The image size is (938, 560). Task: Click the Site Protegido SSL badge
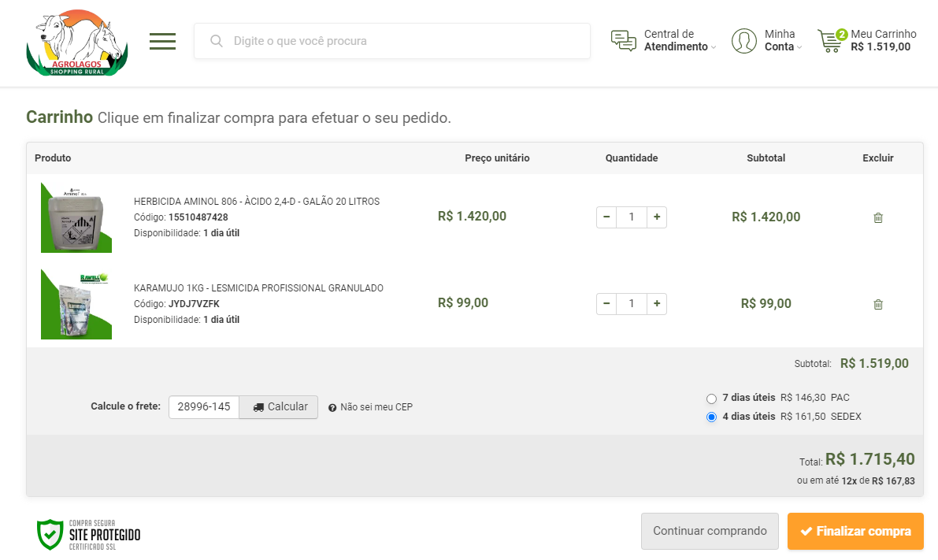[89, 534]
